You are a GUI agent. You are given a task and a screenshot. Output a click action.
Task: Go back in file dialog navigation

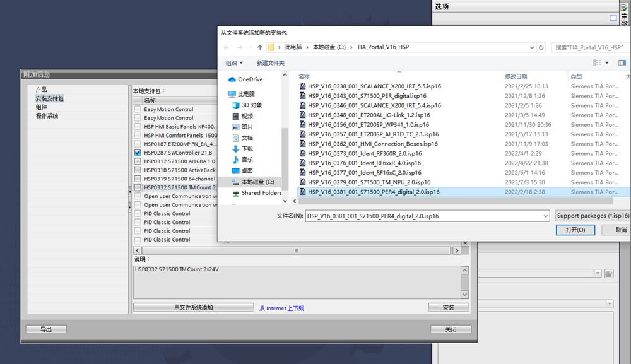point(226,47)
